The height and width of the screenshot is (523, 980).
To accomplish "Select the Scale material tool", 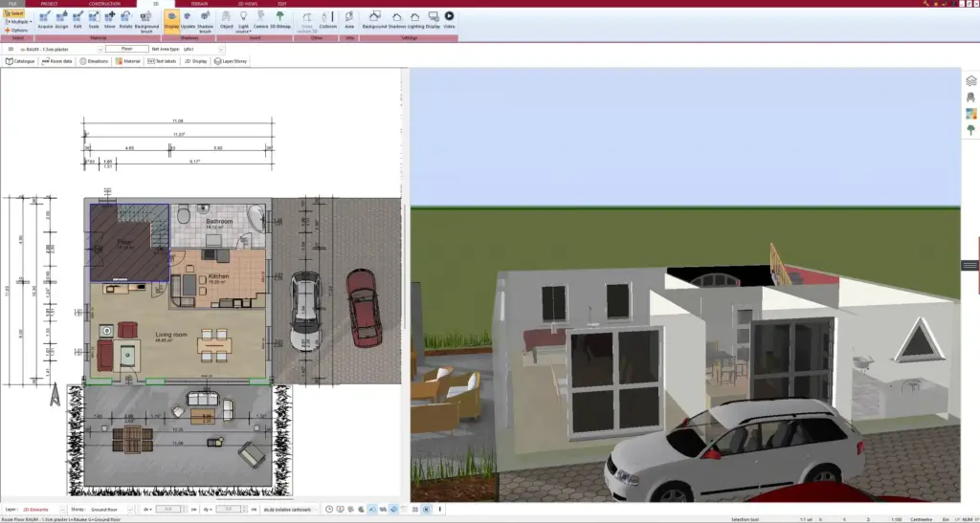I will tap(94, 19).
